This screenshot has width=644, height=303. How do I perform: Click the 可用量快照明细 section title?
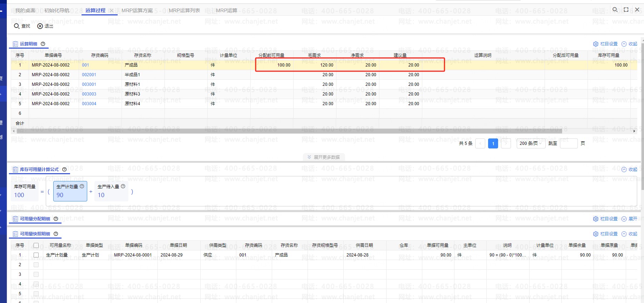pyautogui.click(x=35, y=234)
